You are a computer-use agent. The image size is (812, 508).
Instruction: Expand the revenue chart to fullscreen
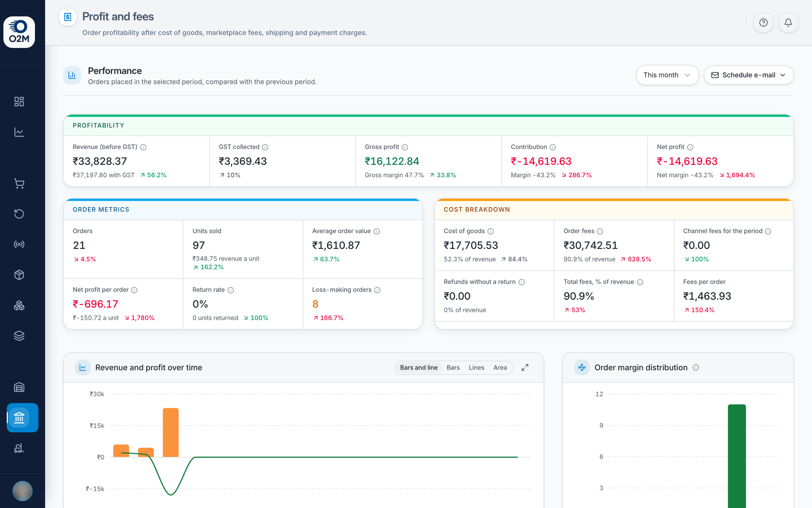525,367
